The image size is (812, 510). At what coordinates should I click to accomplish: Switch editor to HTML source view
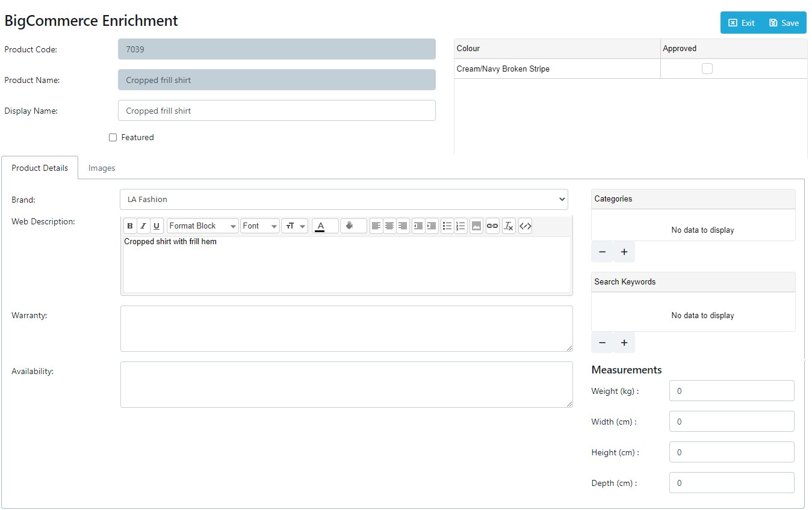[x=525, y=226]
